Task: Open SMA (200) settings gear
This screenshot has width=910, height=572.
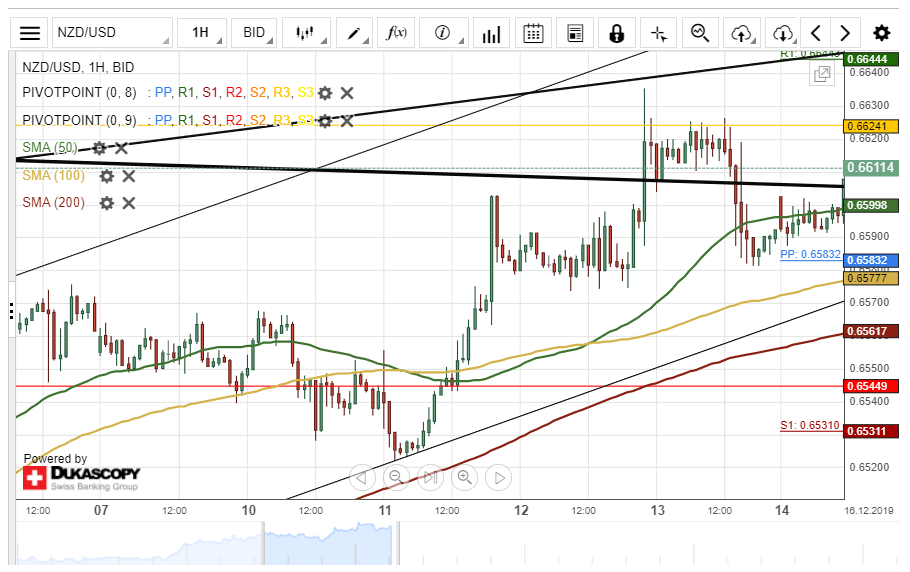Action: pyautogui.click(x=107, y=203)
